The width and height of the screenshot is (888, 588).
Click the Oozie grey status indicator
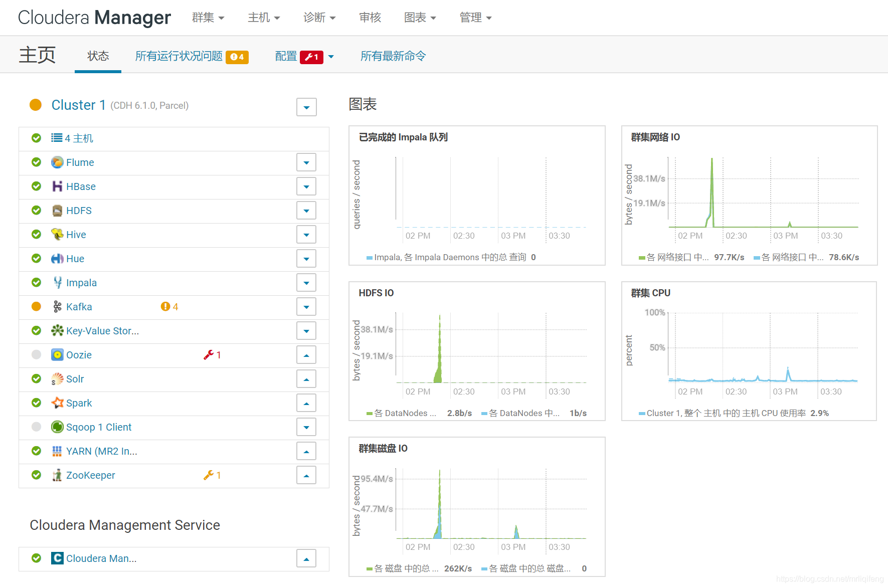click(x=36, y=355)
